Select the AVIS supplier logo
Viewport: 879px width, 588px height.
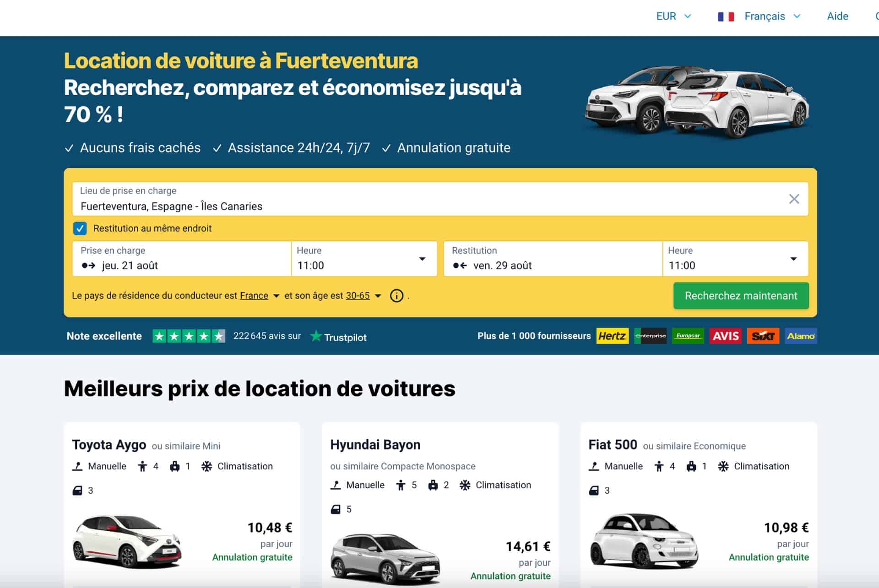[725, 335]
